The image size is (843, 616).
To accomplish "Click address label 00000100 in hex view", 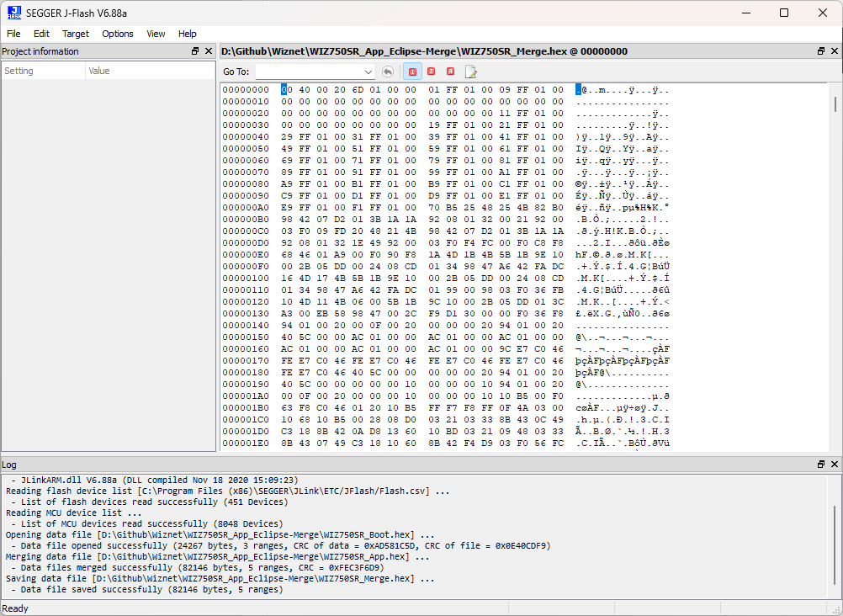I will [246, 279].
